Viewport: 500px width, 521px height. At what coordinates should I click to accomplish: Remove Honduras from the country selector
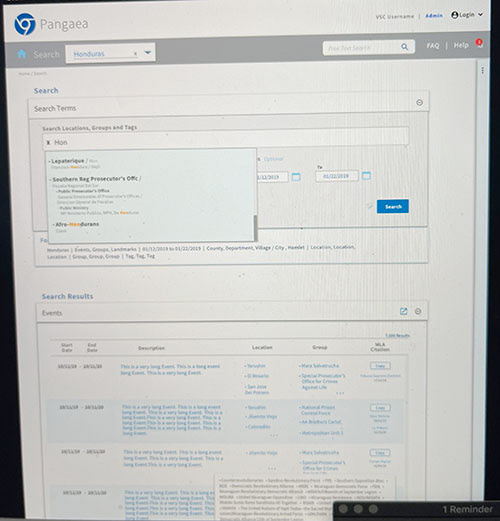[x=135, y=54]
